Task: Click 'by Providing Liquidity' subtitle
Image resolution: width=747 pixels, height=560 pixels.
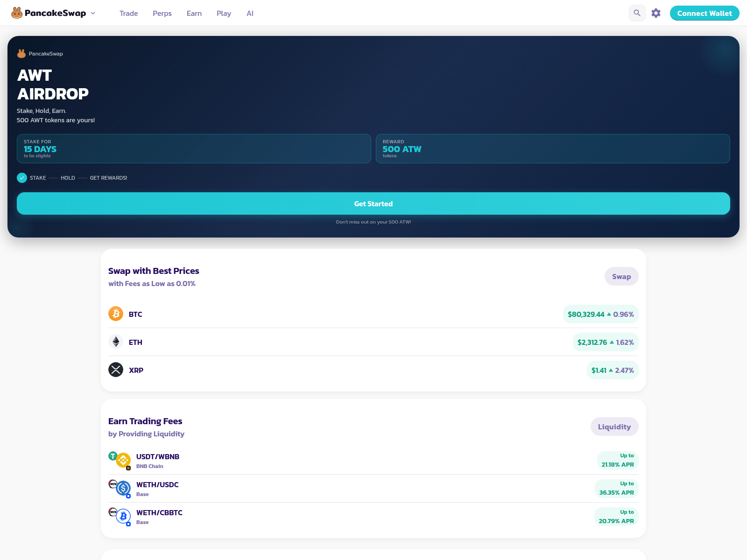Action: point(146,434)
